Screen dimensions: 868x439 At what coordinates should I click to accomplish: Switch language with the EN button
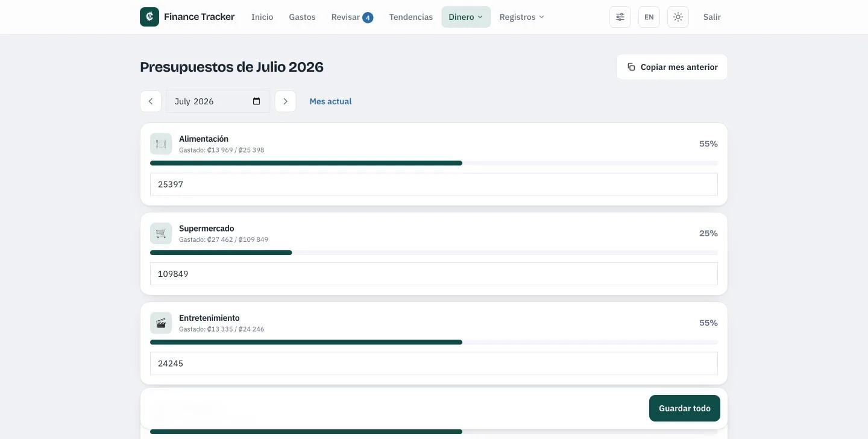pos(649,17)
